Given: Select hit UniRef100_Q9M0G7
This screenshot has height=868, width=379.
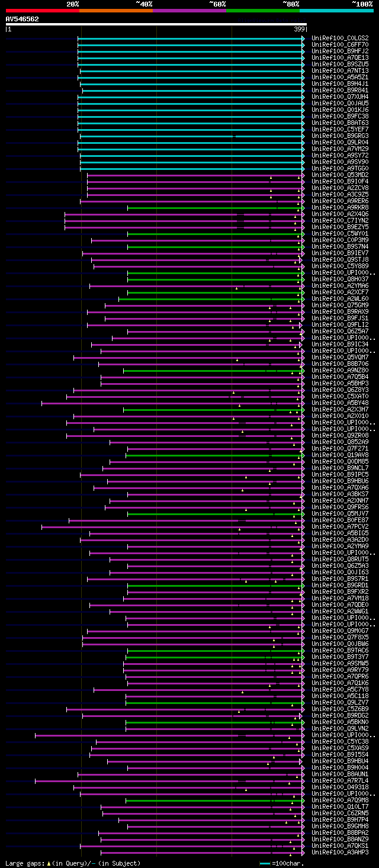Looking at the screenshot, I should (x=339, y=631).
